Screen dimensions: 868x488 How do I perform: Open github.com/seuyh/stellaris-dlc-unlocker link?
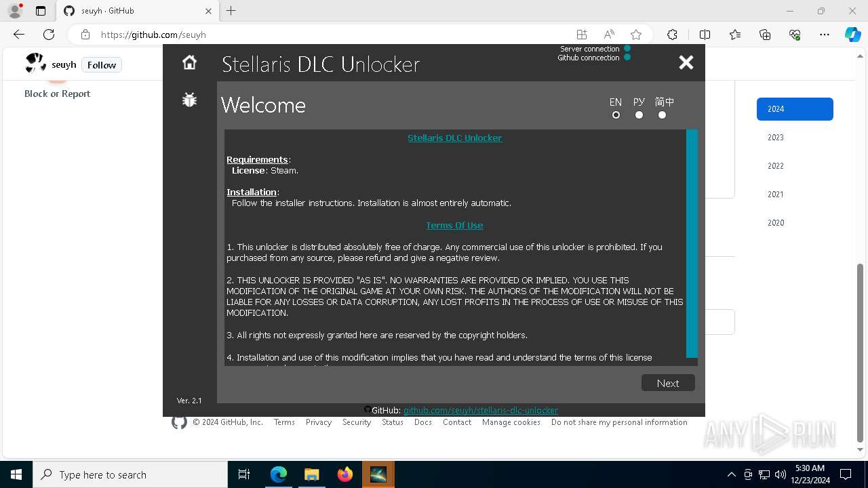[x=480, y=410]
